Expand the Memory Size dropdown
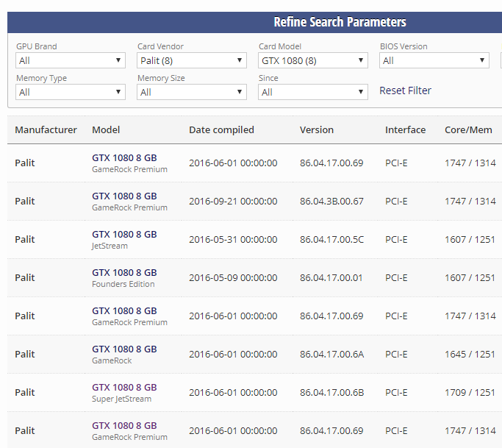This screenshot has width=502, height=448. pyautogui.click(x=192, y=92)
